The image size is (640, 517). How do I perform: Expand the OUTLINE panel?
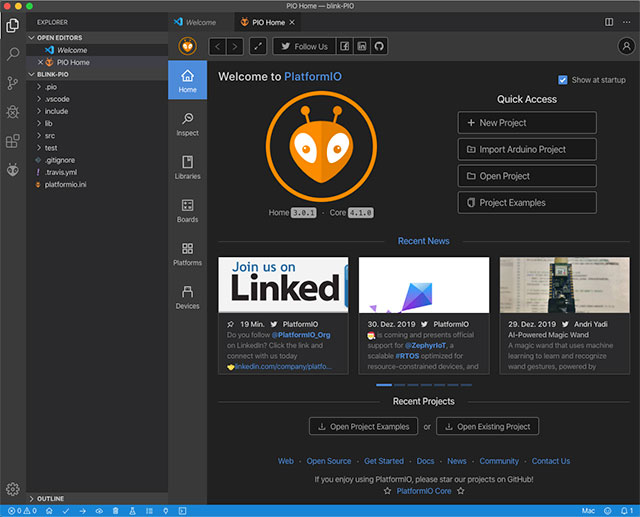coord(50,497)
